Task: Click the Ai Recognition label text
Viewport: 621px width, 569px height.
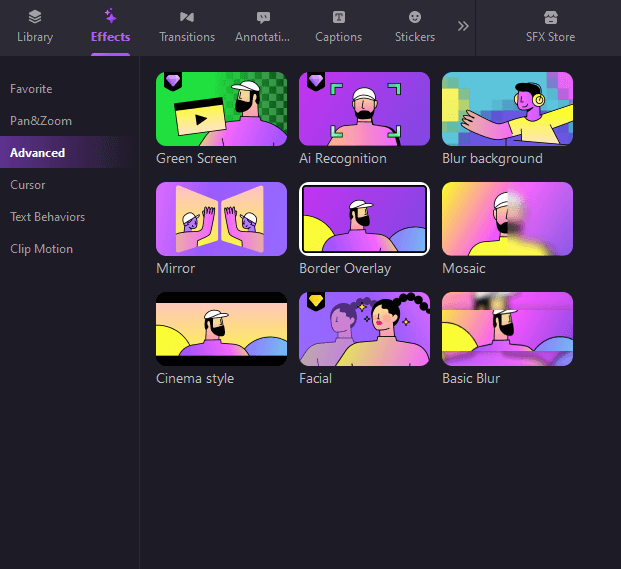Action: [x=343, y=159]
